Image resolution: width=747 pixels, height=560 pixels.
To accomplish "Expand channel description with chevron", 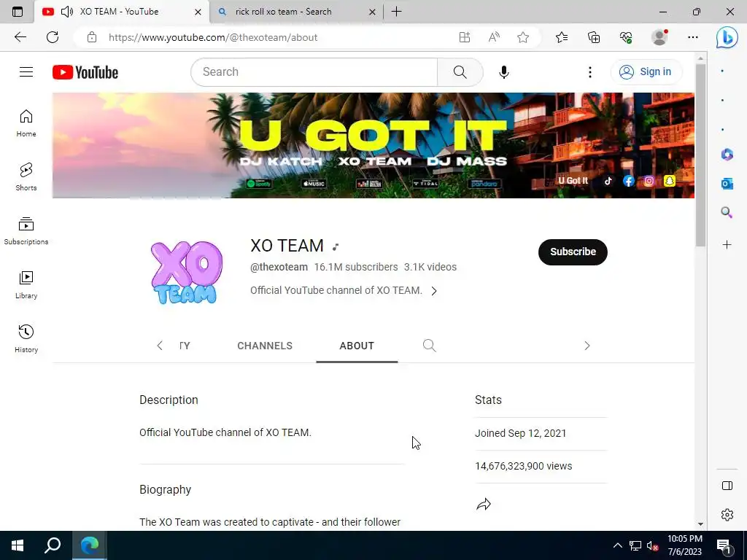I will point(434,291).
